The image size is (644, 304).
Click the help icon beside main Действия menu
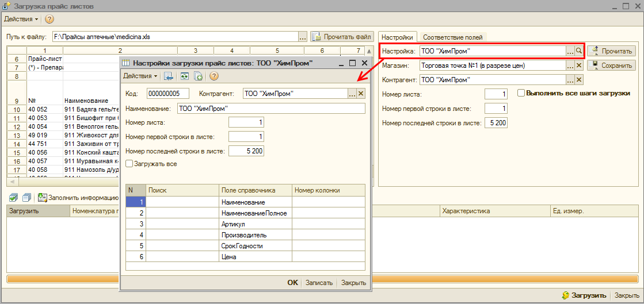49,19
